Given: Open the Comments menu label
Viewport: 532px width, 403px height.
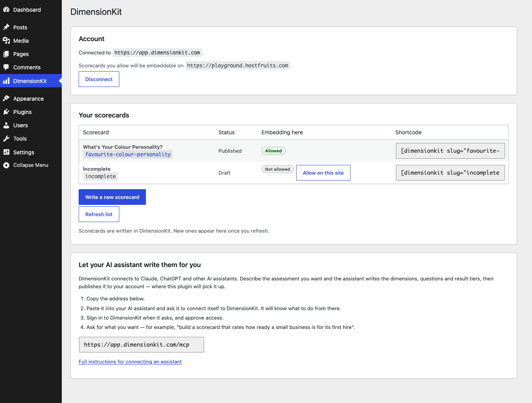Looking at the screenshot, I should pyautogui.click(x=27, y=67).
